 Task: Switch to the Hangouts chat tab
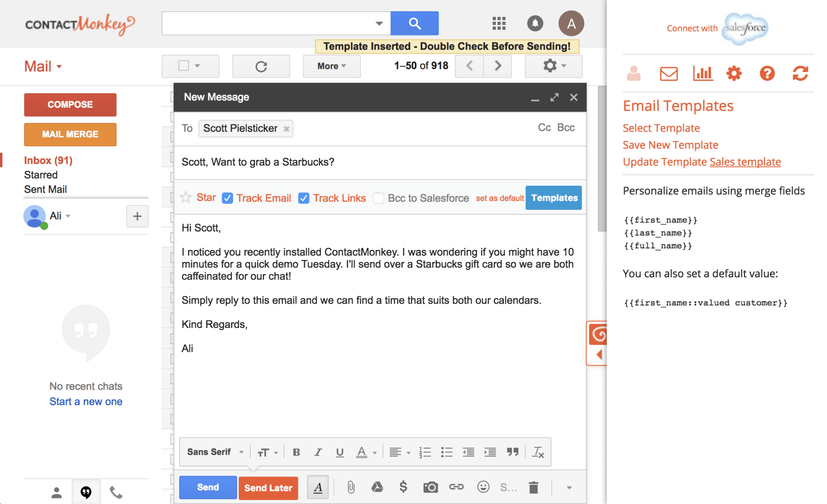(86, 492)
